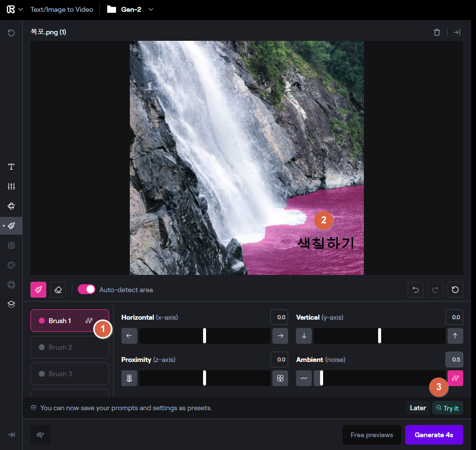Reset all brush strokes

(x=455, y=290)
